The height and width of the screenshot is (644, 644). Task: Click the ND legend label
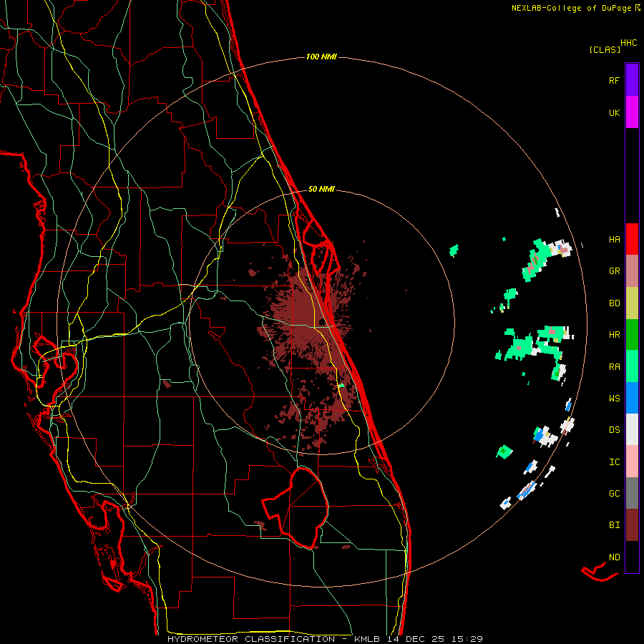click(x=614, y=557)
